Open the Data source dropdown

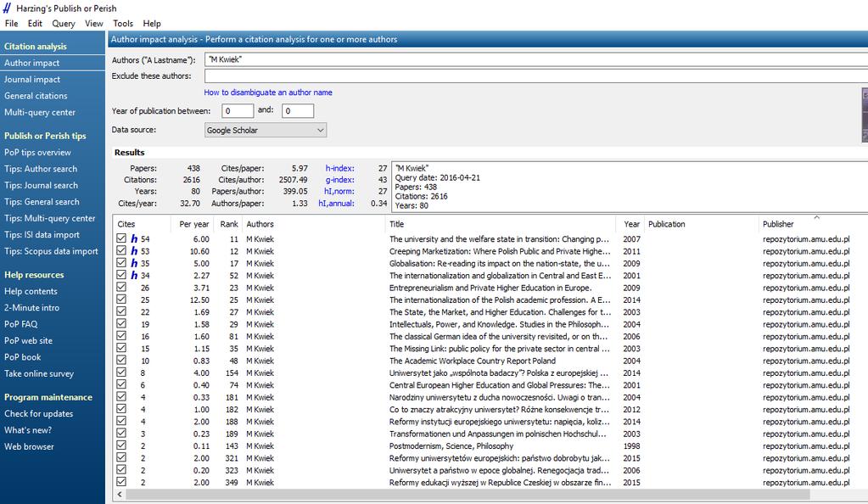coord(266,130)
